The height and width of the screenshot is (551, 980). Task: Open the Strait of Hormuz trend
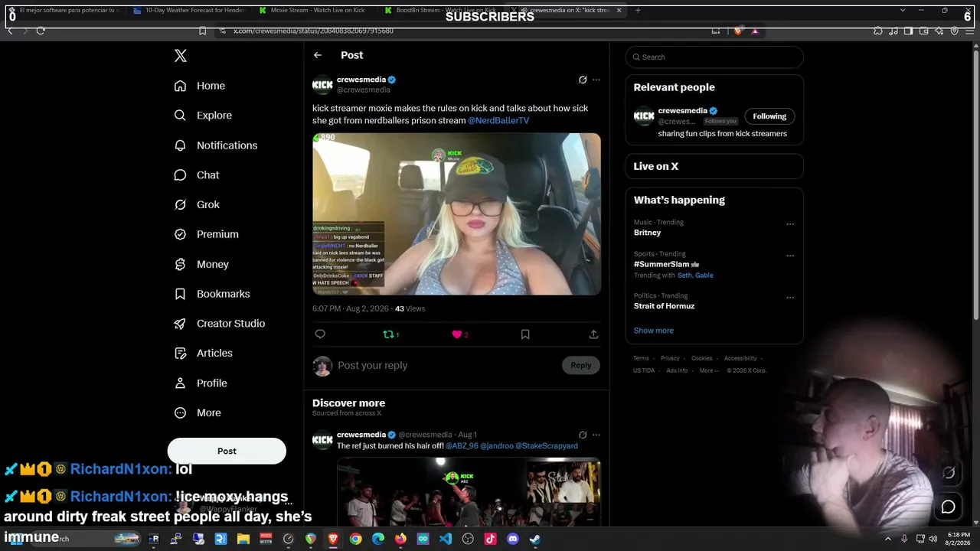pyautogui.click(x=665, y=306)
